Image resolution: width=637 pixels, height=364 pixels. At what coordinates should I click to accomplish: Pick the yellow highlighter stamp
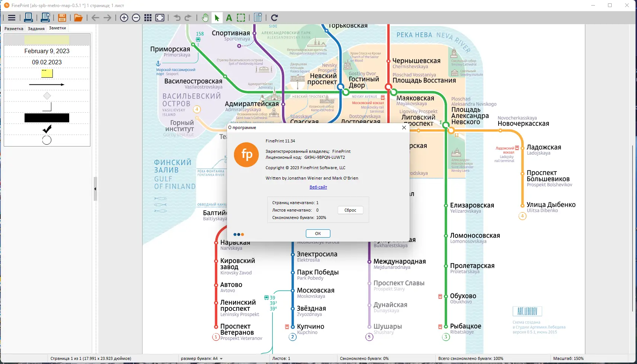pos(47,40)
